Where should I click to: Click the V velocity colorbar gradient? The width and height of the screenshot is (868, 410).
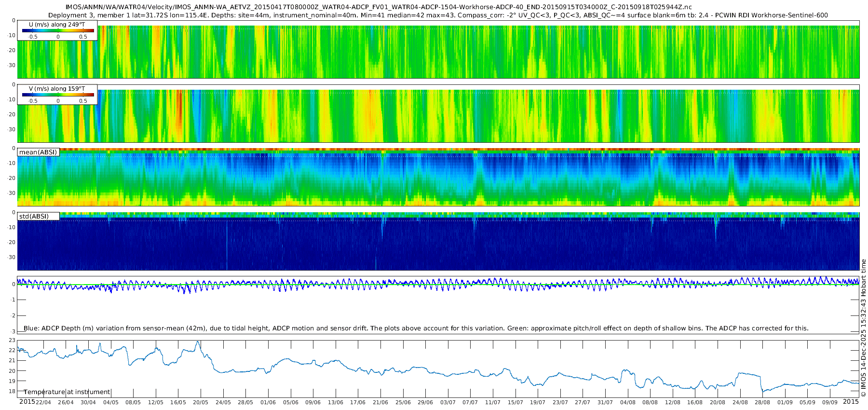click(x=58, y=95)
